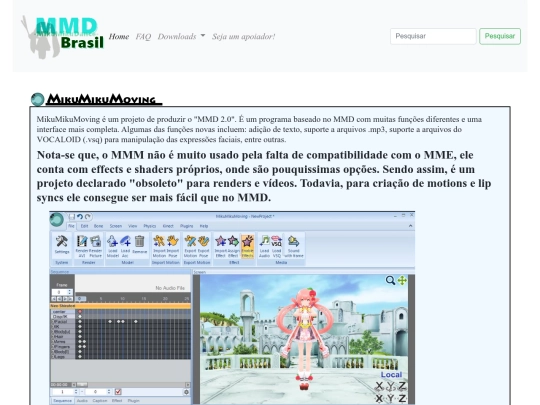This screenshot has width=540, height=405.
Task: Click the green move-cross icon in Screen view
Action: point(402,280)
